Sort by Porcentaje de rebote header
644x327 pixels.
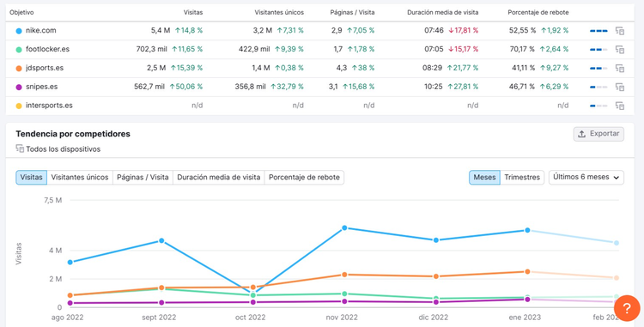[538, 12]
